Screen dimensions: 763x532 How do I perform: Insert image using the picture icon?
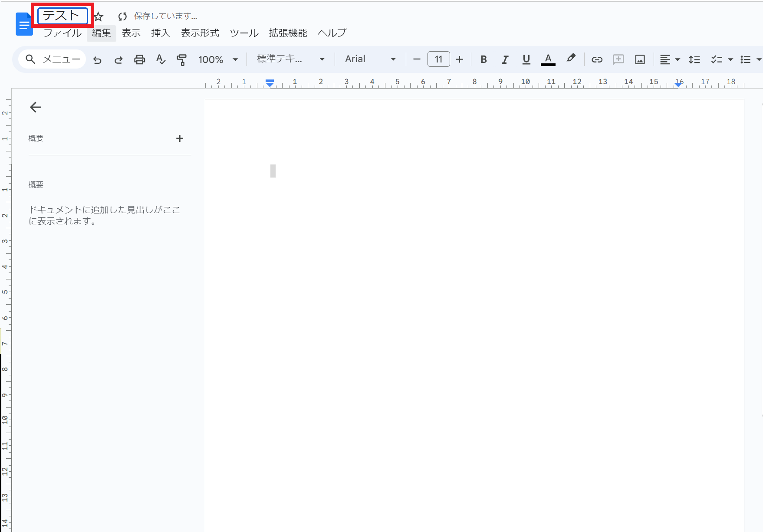[640, 59]
